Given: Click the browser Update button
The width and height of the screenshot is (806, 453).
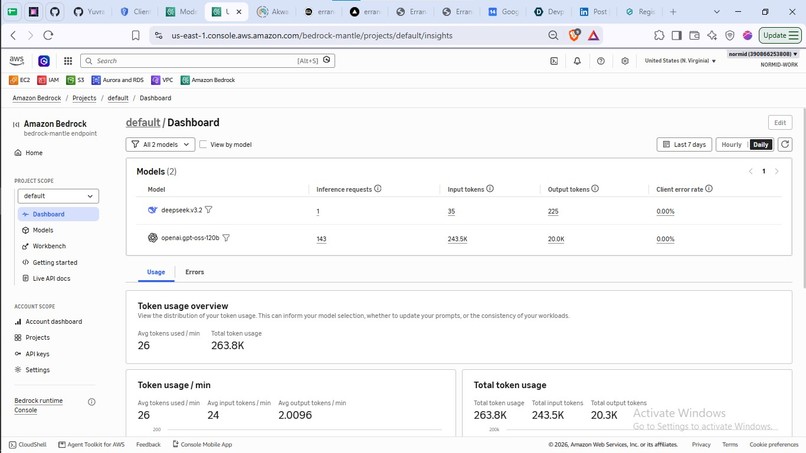Looking at the screenshot, I should coord(780,35).
